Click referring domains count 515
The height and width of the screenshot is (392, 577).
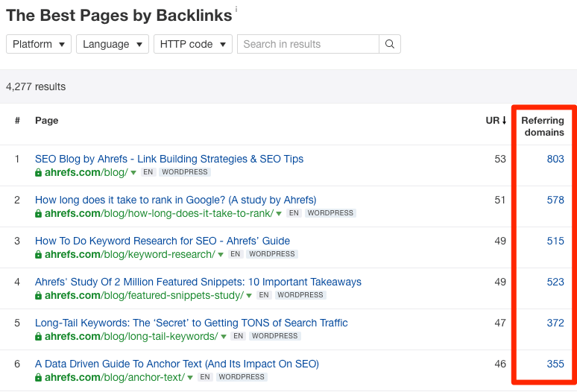[555, 241]
